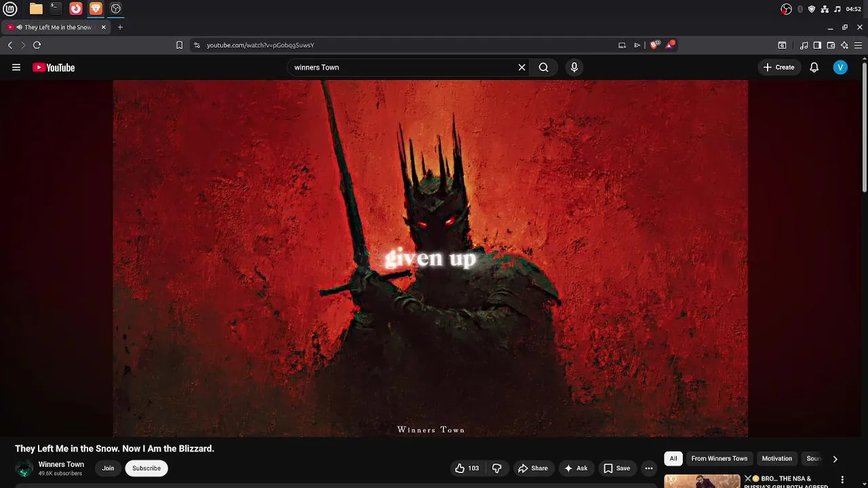Open Brave Rewards triangle icon

click(x=670, y=45)
